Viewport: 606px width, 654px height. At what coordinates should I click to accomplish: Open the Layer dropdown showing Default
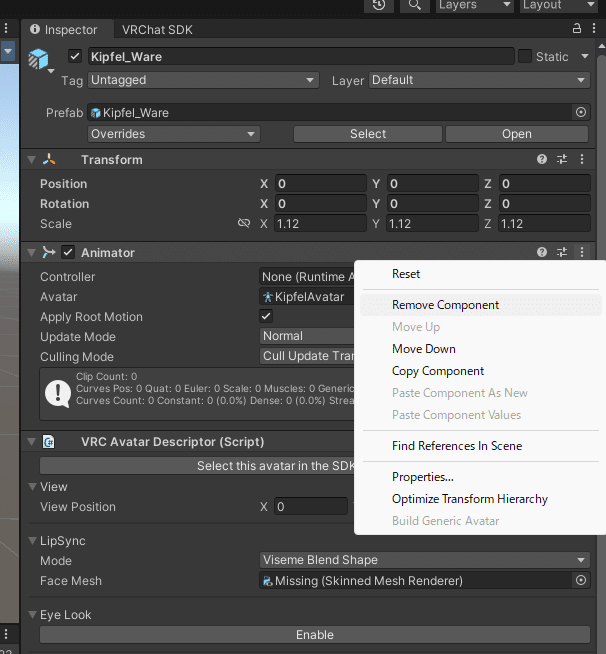[x=479, y=80]
